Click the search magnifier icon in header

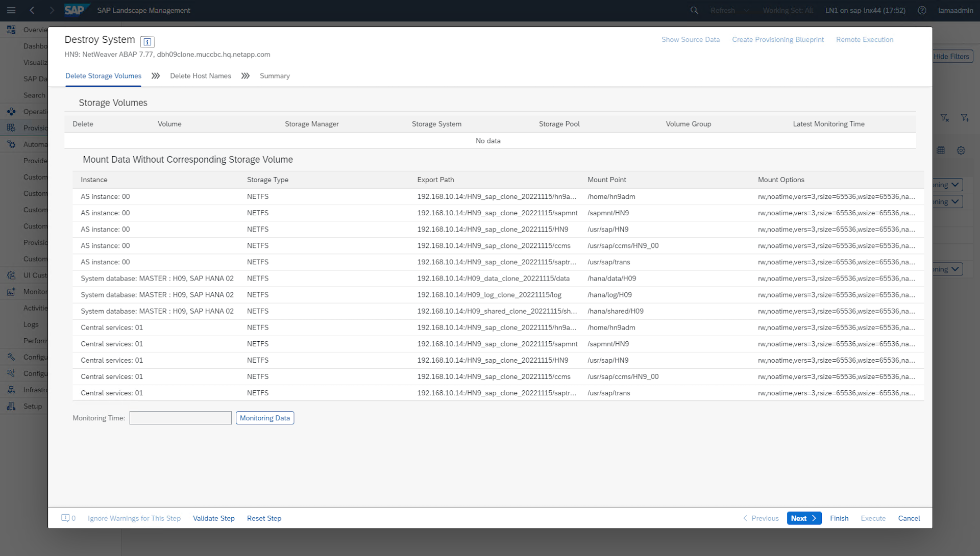(x=694, y=10)
